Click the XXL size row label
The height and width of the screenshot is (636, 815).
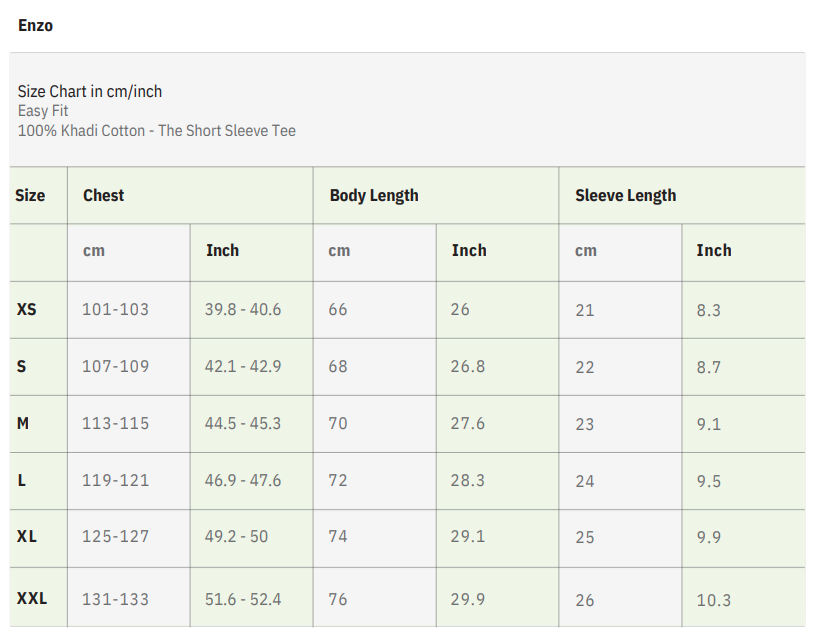[x=32, y=599]
